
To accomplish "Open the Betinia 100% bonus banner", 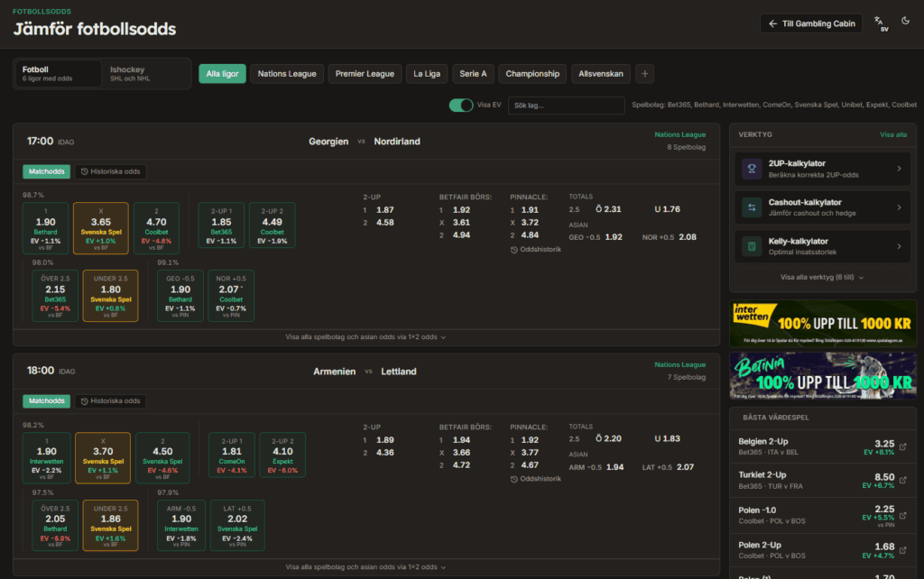I will tap(823, 376).
